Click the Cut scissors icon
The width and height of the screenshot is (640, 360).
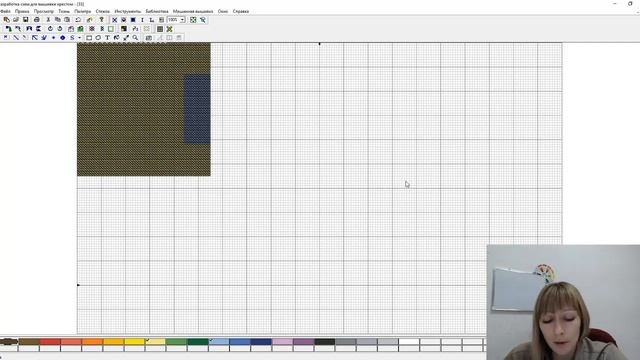click(x=48, y=20)
